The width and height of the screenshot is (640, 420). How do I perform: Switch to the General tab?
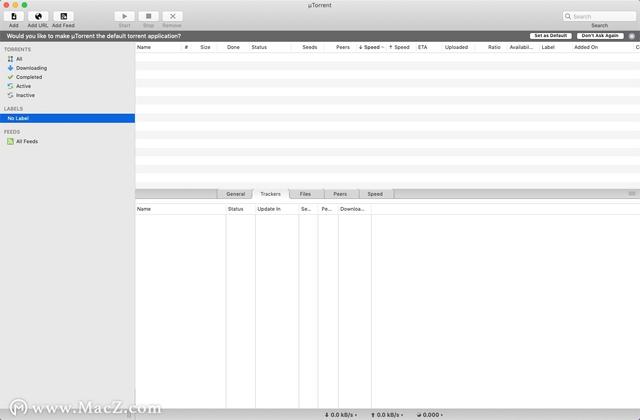click(236, 194)
